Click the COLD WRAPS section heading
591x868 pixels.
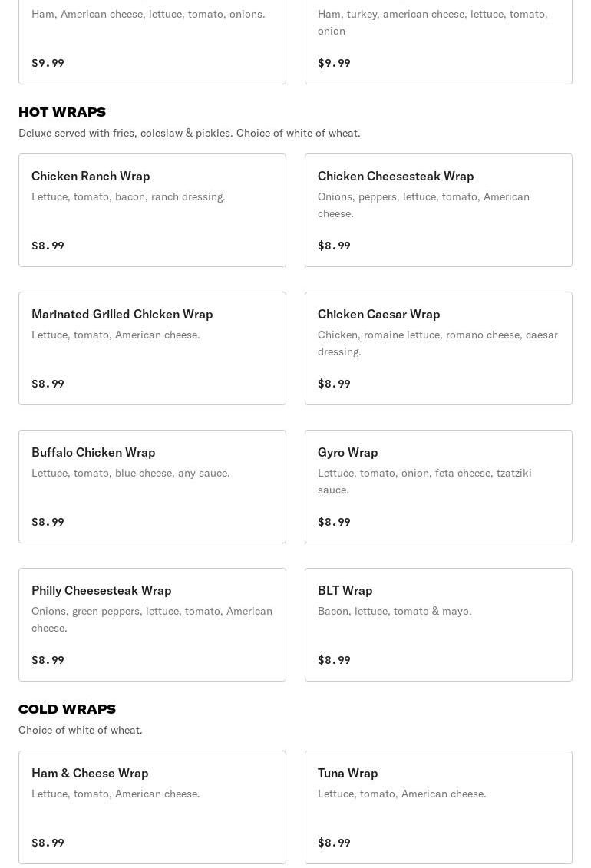click(x=67, y=709)
